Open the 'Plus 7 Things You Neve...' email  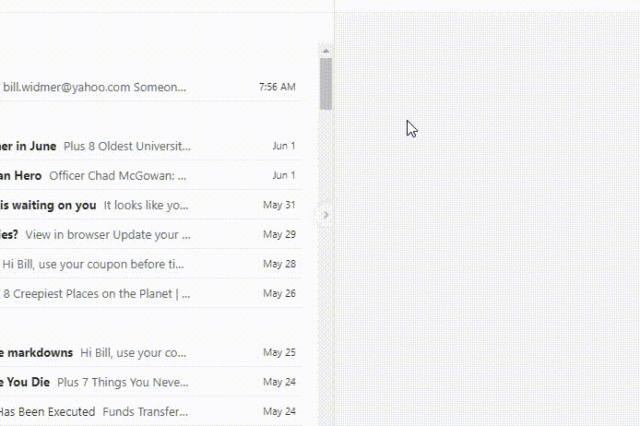[x=122, y=382]
